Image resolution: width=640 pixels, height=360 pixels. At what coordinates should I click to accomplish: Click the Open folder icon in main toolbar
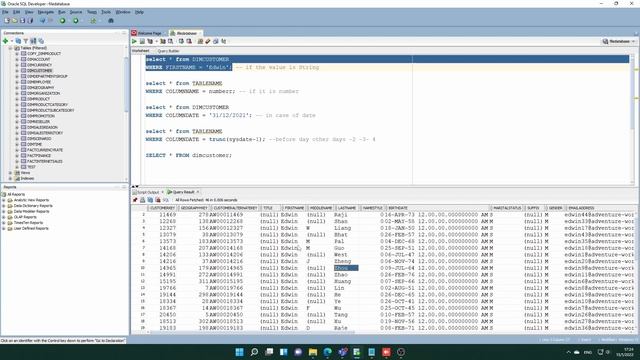[x=15, y=21]
